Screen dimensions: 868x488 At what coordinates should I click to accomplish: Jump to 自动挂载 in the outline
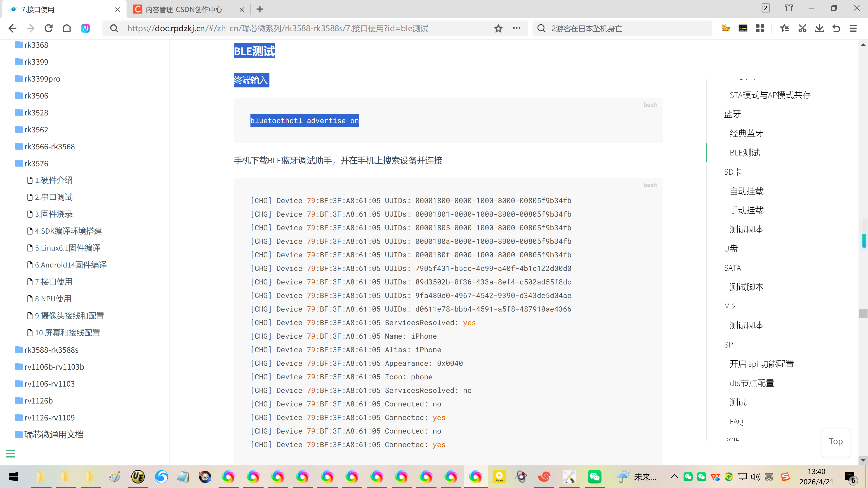pyautogui.click(x=746, y=191)
